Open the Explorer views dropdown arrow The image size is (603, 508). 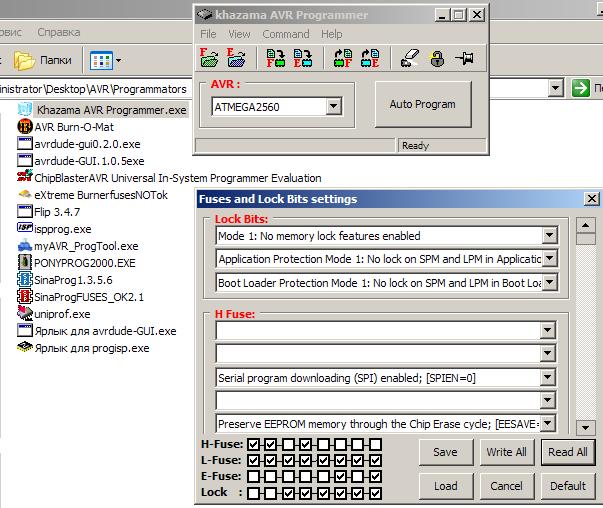click(x=118, y=60)
